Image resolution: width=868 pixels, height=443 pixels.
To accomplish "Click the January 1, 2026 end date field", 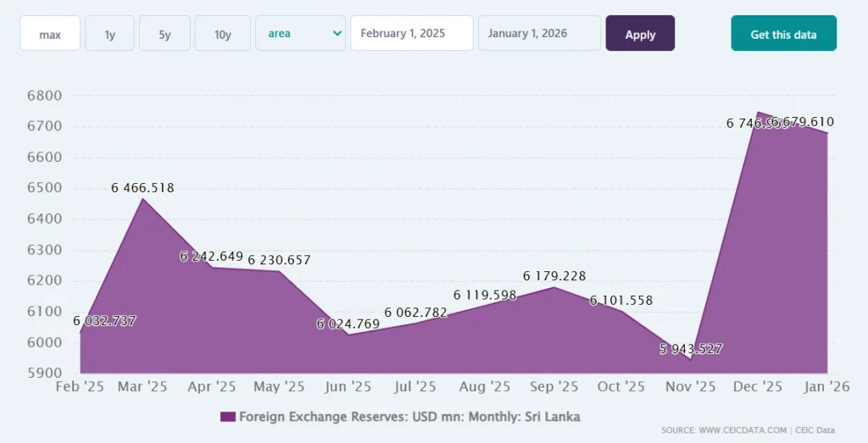I will click(539, 34).
